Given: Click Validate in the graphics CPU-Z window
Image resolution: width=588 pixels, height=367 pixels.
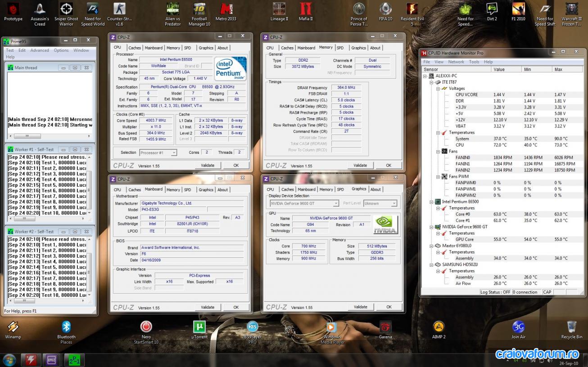Looking at the screenshot, I should [x=361, y=307].
